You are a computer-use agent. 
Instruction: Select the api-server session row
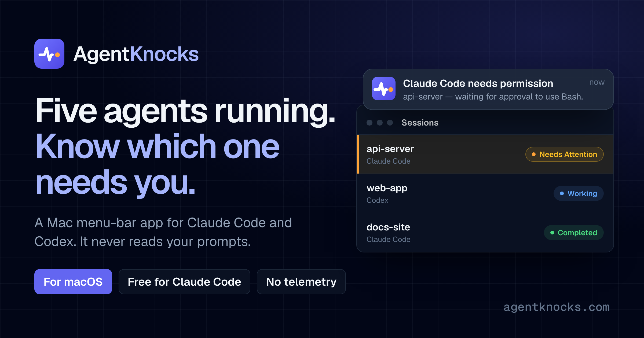tap(485, 154)
